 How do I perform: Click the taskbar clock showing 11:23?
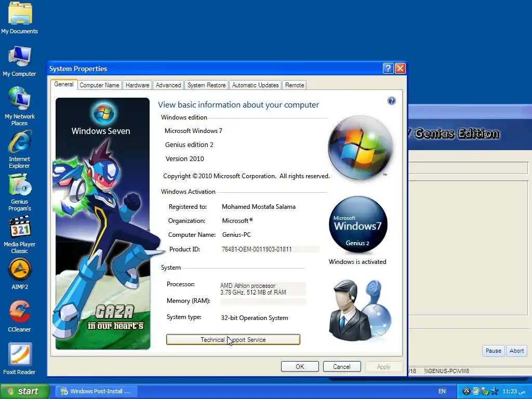pos(514,392)
